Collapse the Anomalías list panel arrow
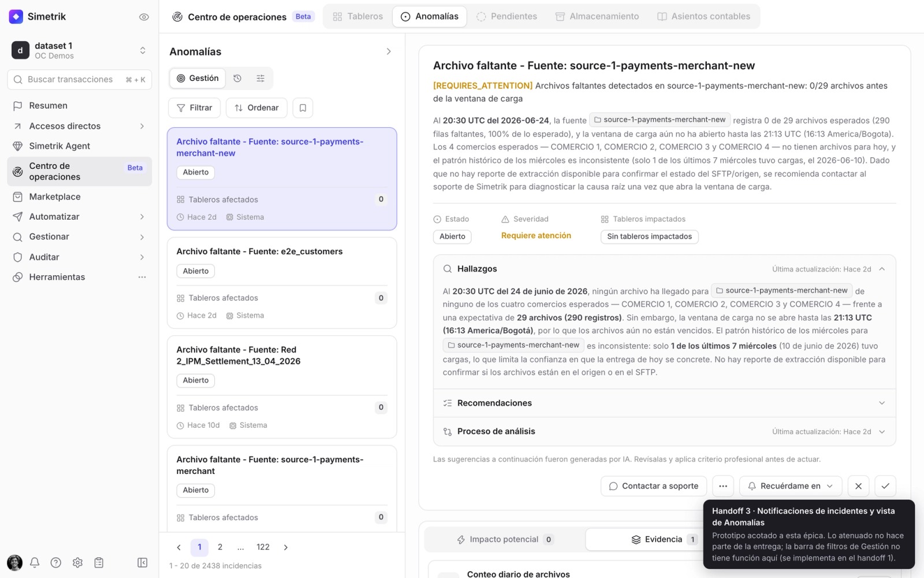The image size is (924, 578). click(389, 51)
